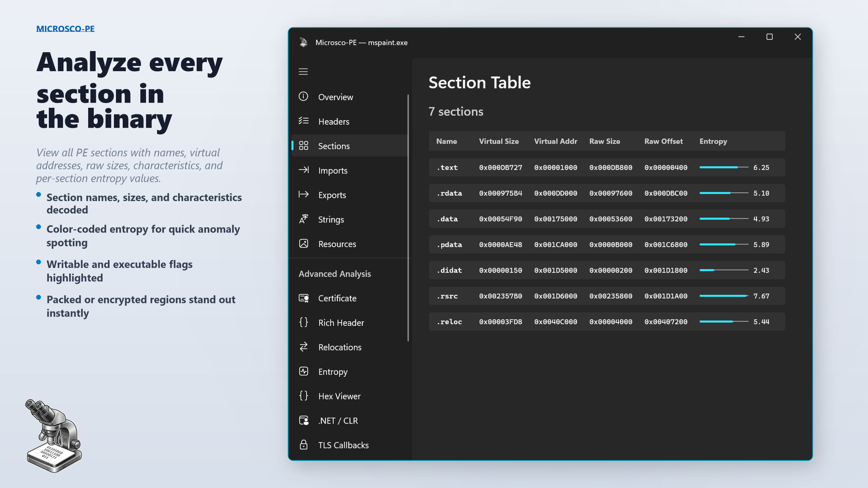The image size is (868, 488).
Task: Follow the MICROSCO-PE link
Action: 65,28
